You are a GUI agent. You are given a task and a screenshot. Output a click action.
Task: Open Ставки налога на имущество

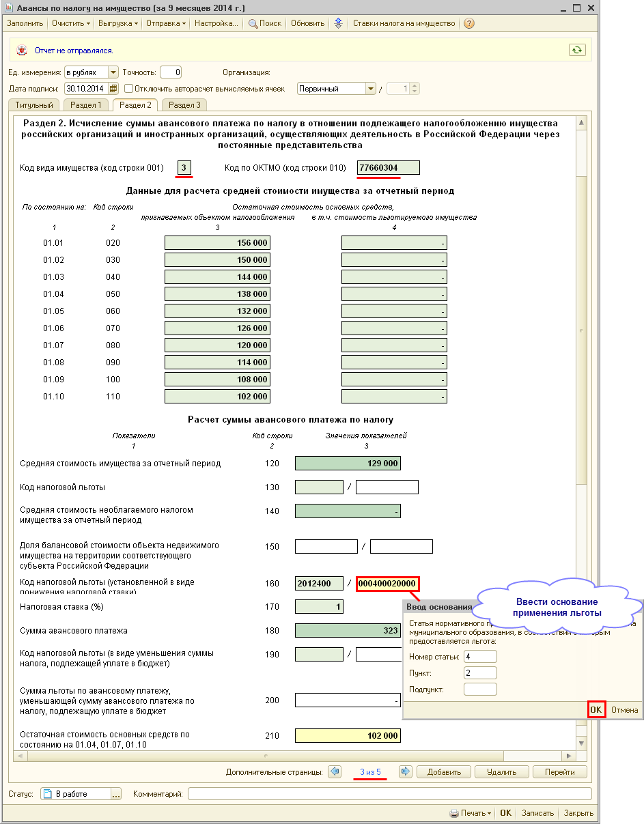click(x=404, y=23)
